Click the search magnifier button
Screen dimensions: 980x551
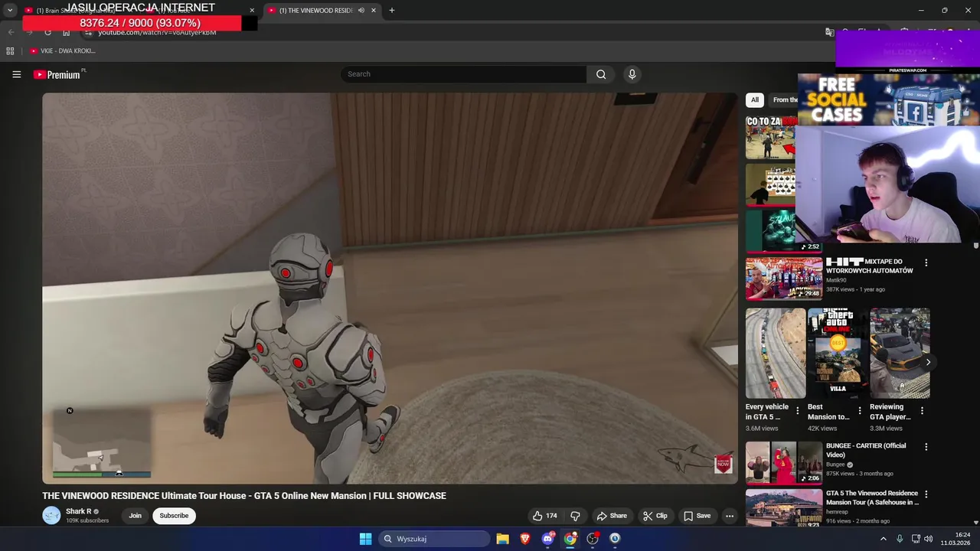click(x=601, y=74)
